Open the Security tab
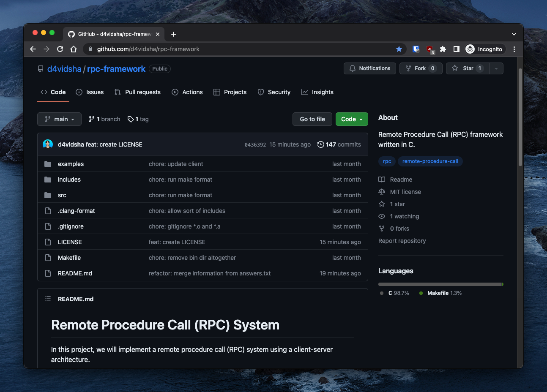 274,92
